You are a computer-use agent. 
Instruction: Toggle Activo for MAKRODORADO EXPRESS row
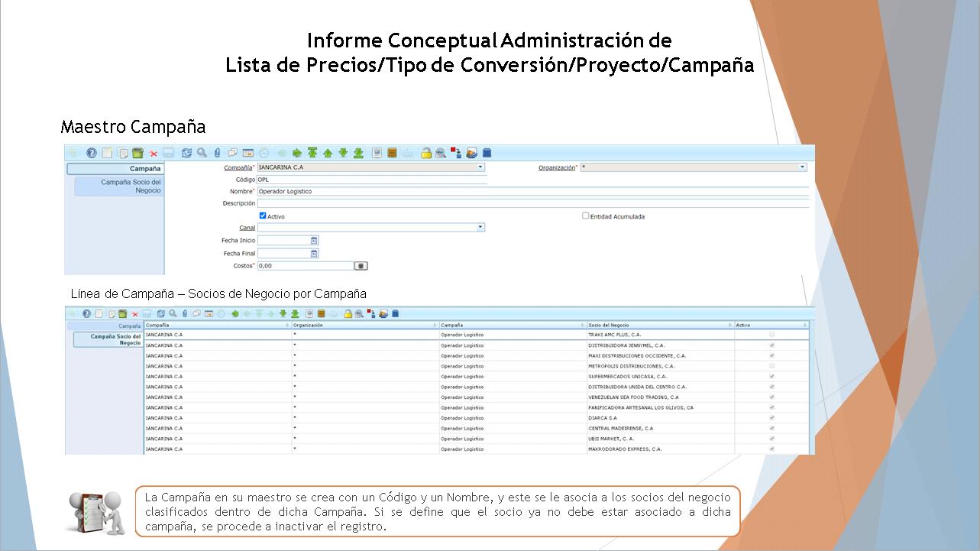coord(771,449)
